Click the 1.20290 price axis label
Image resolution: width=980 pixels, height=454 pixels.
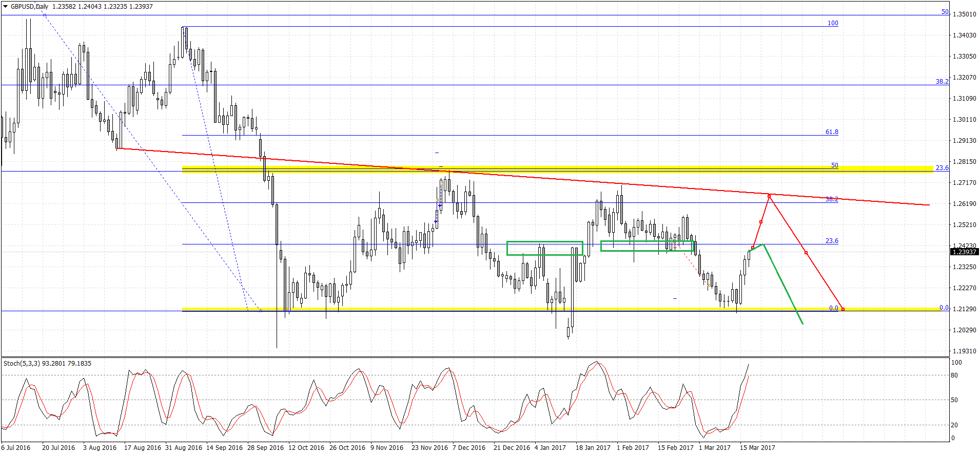(x=965, y=330)
